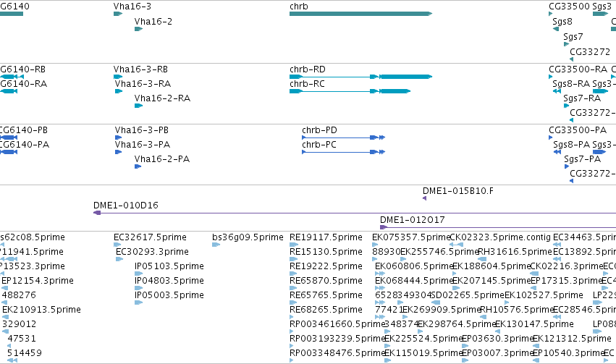Click the RE65870.5prime EST label
The width and height of the screenshot is (616, 364).
[x=326, y=282]
